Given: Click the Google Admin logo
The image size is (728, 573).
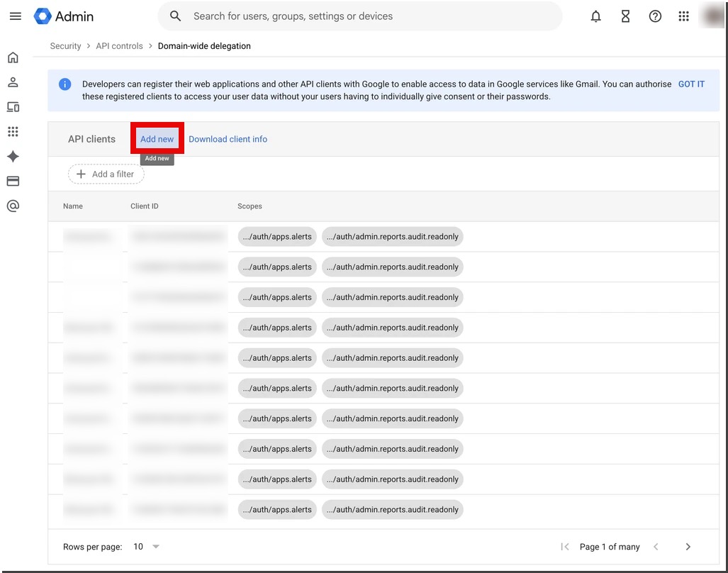Looking at the screenshot, I should click(64, 16).
